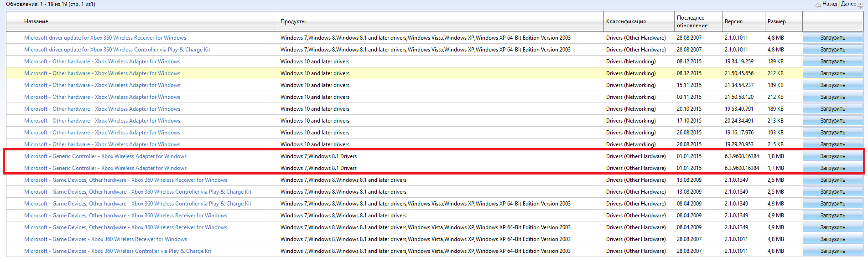The height and width of the screenshot is (262, 868).
Task: Select the size cell 215 KB
Action: pyautogui.click(x=775, y=144)
